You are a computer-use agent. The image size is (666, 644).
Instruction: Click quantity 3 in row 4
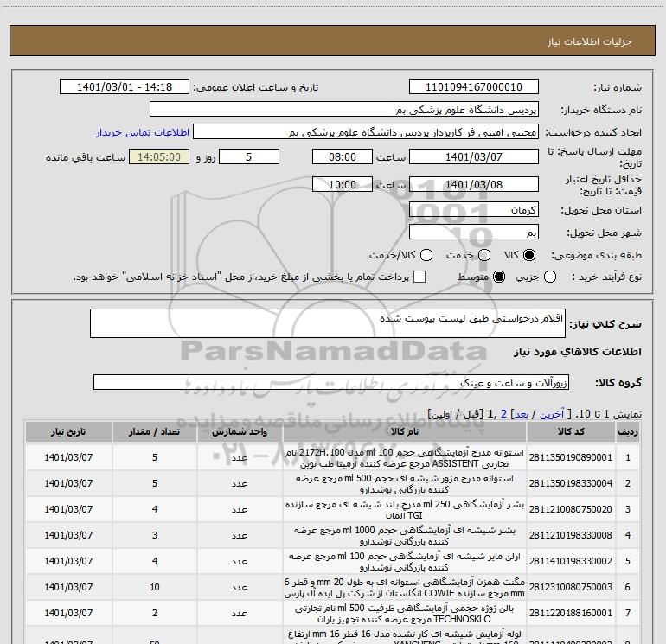point(155,535)
